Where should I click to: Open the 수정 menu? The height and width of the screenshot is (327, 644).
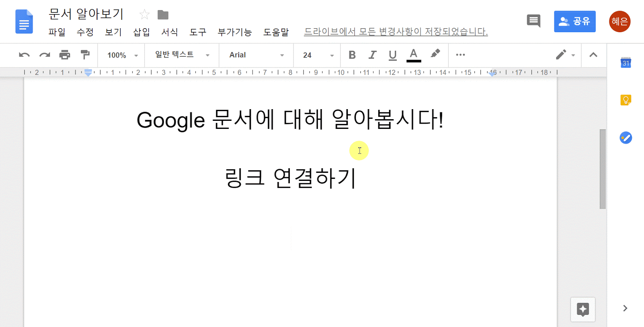[85, 32]
